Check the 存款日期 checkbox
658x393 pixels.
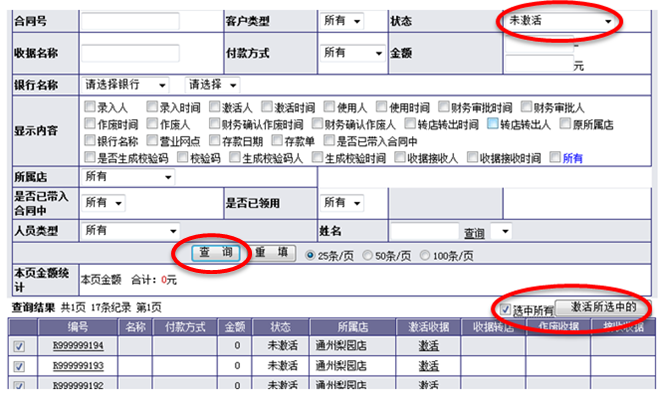tap(214, 140)
